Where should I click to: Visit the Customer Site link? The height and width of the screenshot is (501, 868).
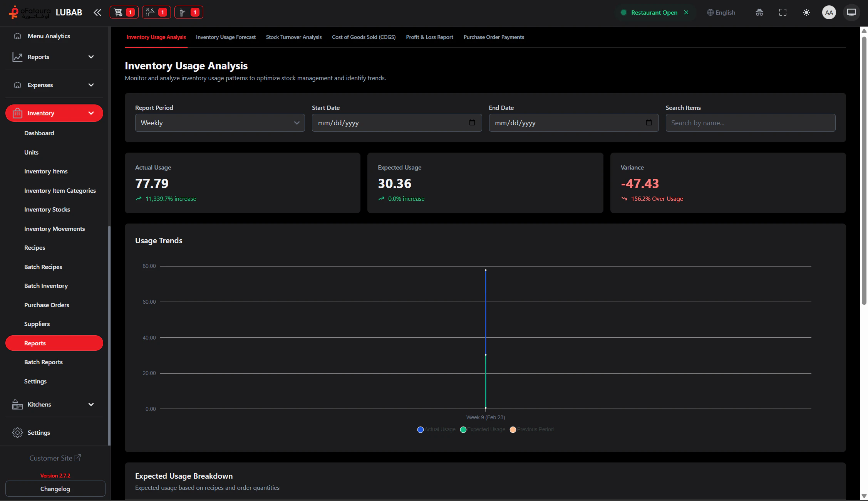(x=55, y=458)
